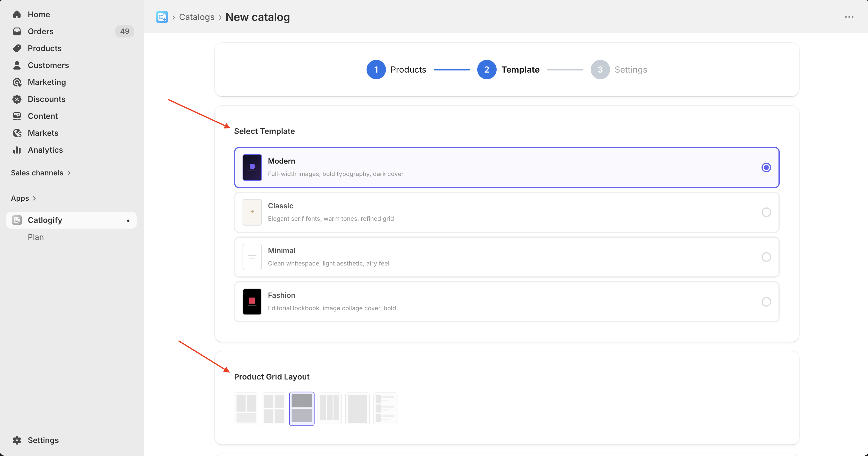The image size is (868, 456).
Task: Choose the list-with-text layout
Action: click(x=385, y=409)
